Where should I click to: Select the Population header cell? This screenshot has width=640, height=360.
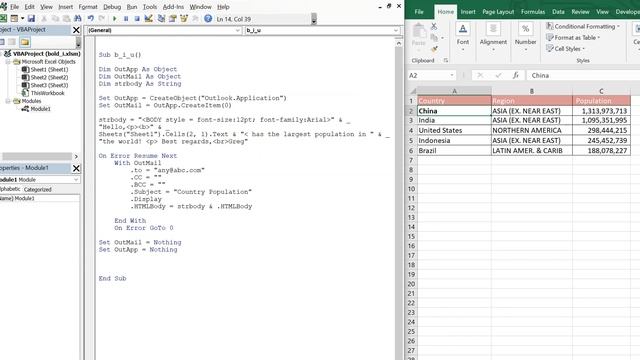click(601, 101)
